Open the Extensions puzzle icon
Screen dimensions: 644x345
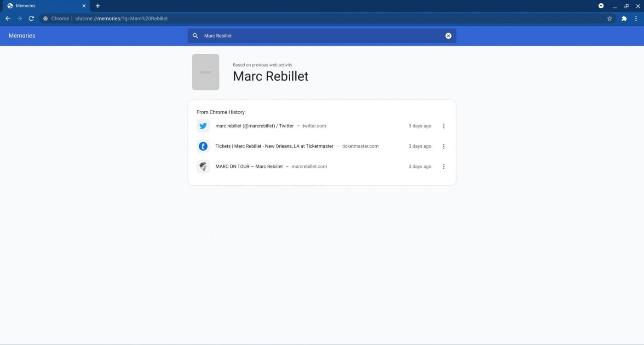tap(624, 19)
